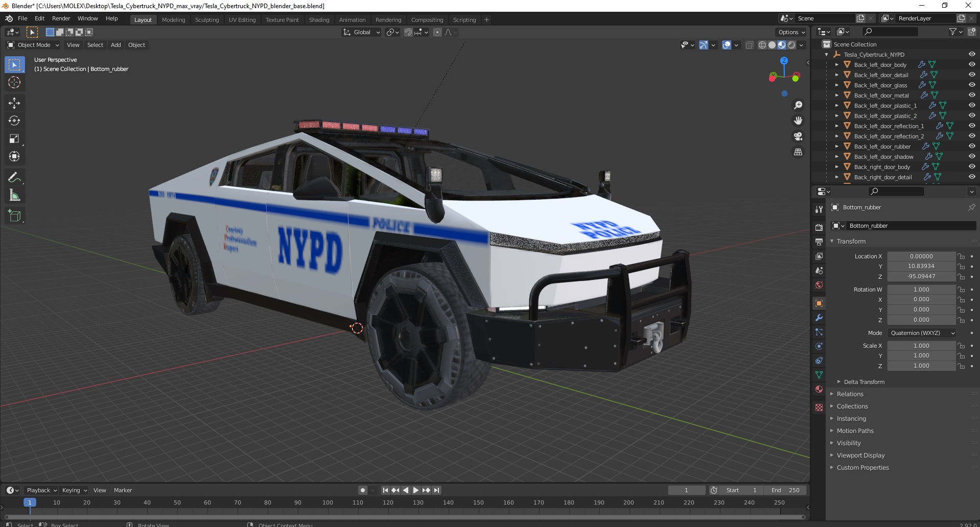Choose the Select Box tool
The height and width of the screenshot is (527, 980).
point(14,65)
